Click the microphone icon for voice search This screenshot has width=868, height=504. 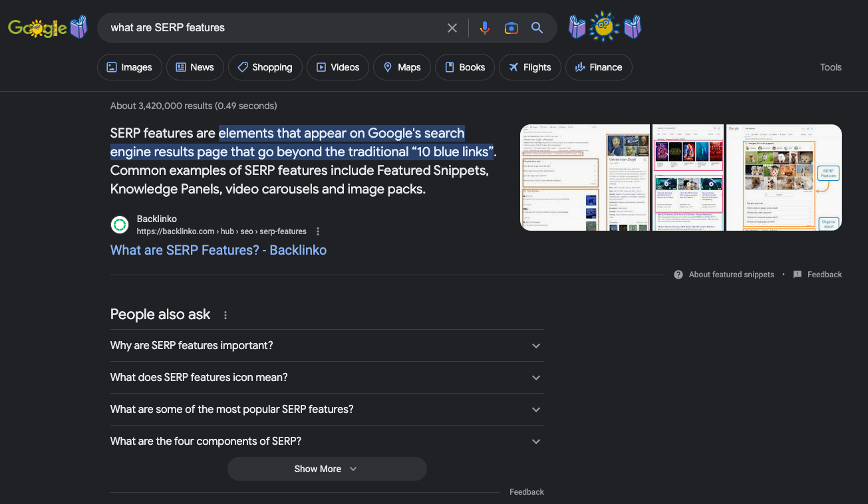click(484, 27)
